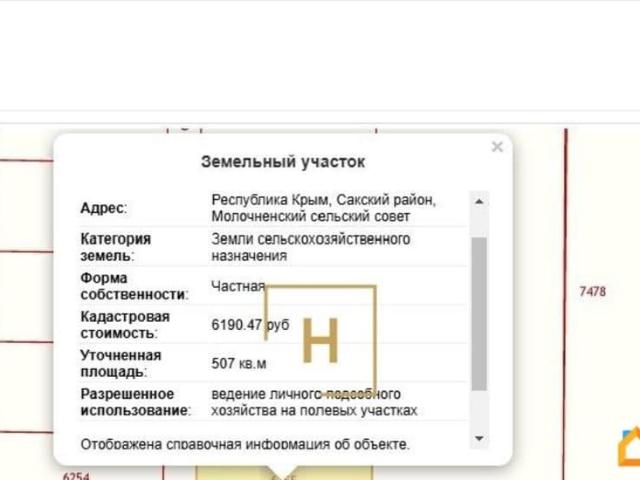Click parcel number 7478 on the map

593,291
